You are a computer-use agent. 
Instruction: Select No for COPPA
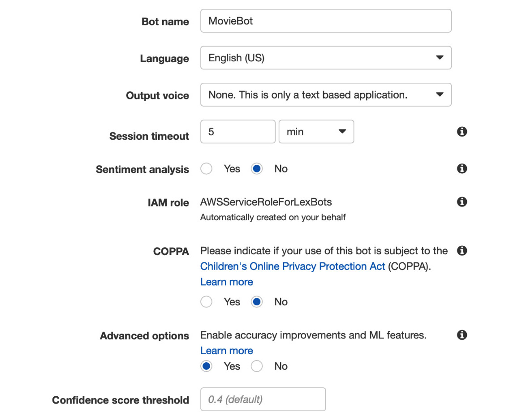click(x=257, y=301)
